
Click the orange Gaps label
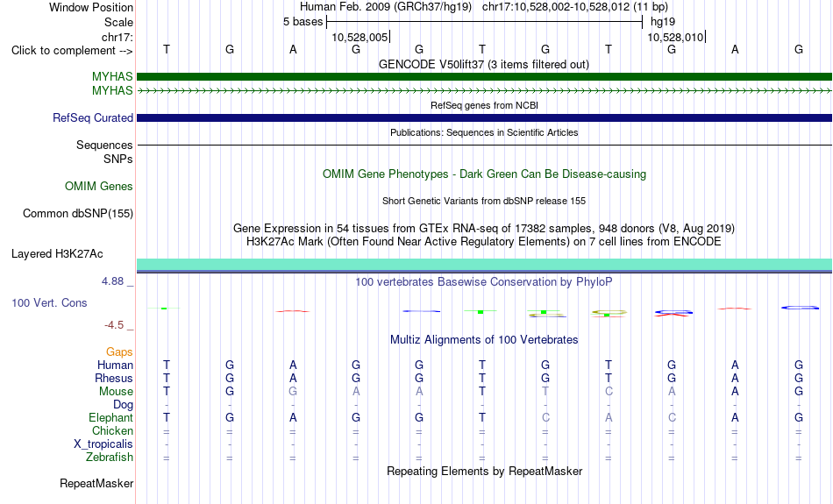pyautogui.click(x=119, y=352)
